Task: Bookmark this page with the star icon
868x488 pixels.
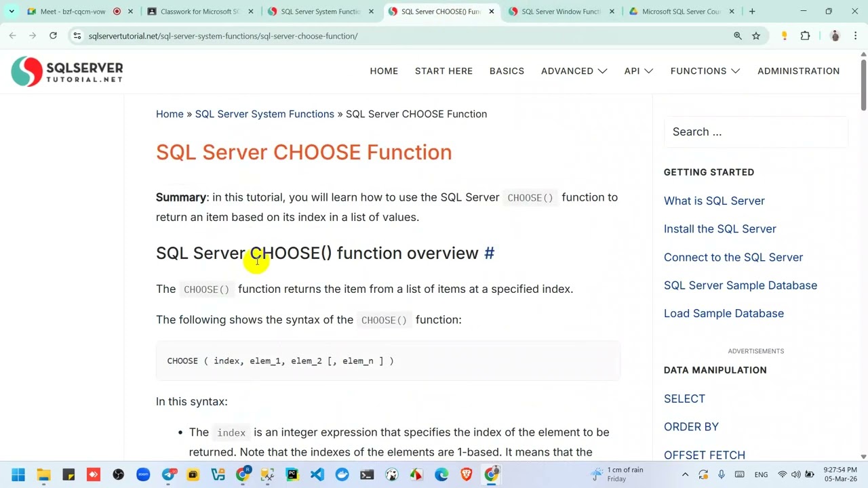Action: (756, 36)
